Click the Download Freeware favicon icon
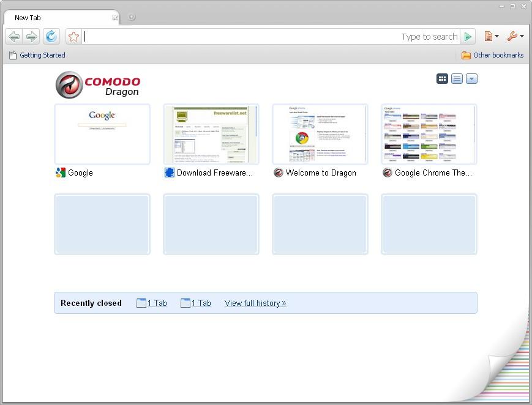Screen dimensions: 532x405 [170, 173]
